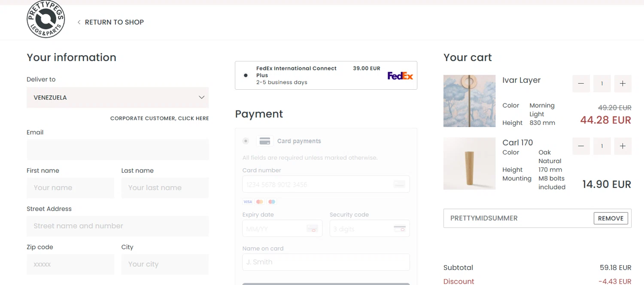Increase Carl 170 quantity

coord(623,146)
